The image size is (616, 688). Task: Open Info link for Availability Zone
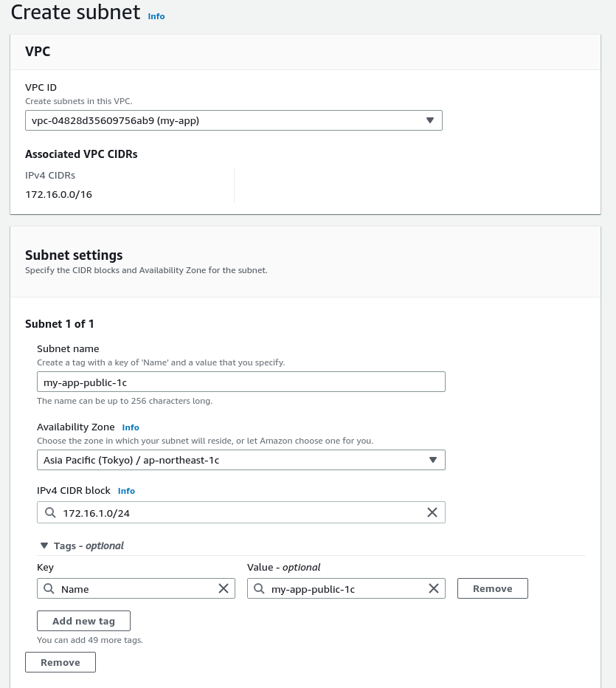click(x=131, y=427)
